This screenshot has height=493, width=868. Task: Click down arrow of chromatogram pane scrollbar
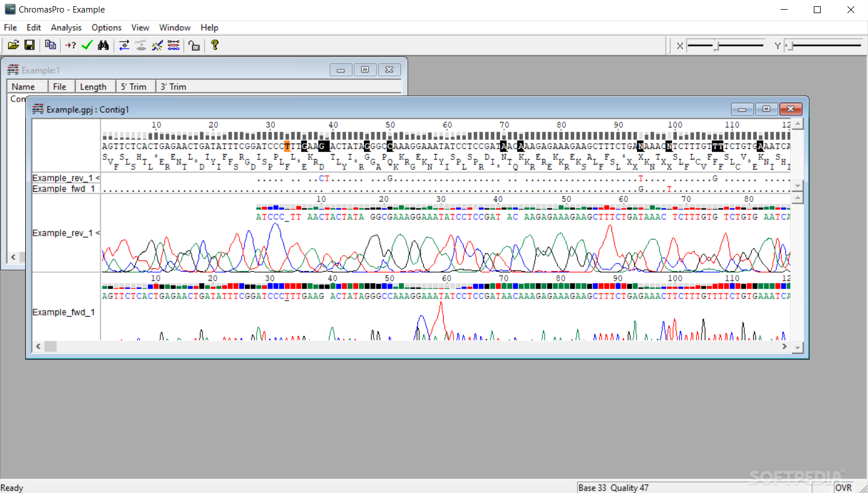798,347
